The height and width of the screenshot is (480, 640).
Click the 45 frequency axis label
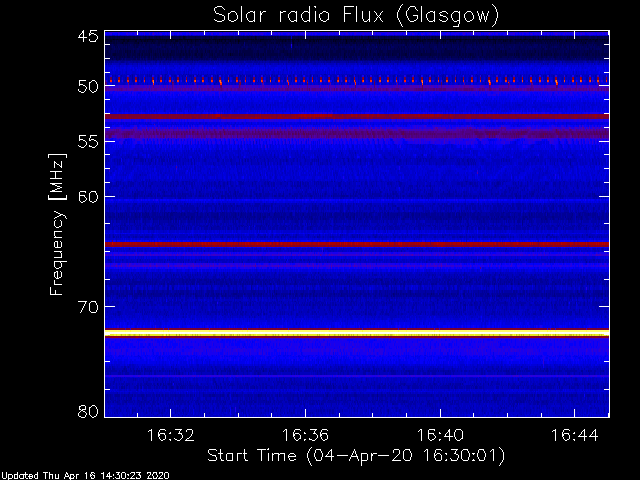click(x=88, y=37)
